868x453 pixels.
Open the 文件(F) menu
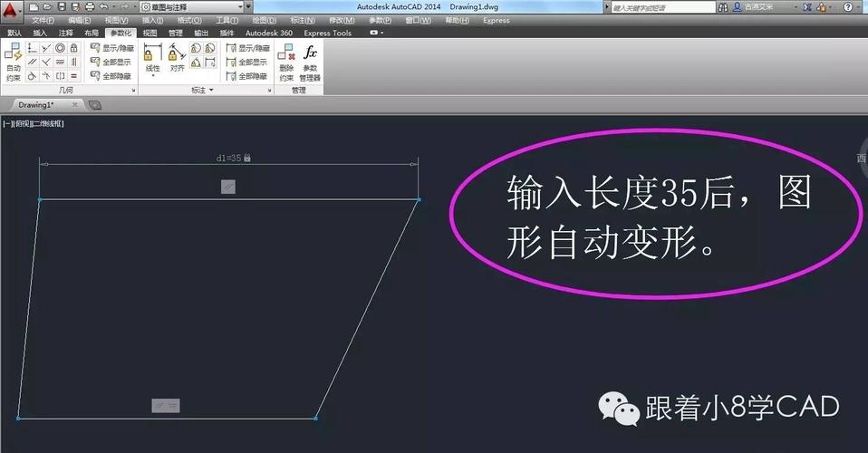(43, 21)
